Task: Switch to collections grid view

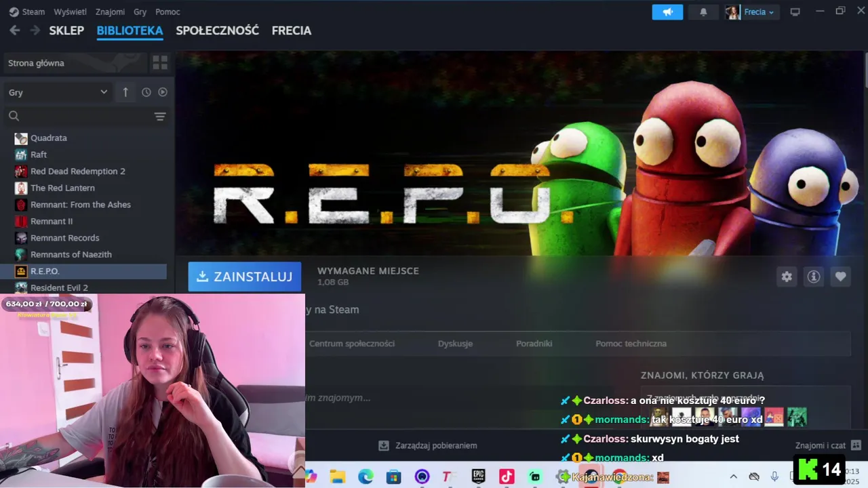Action: click(x=160, y=63)
